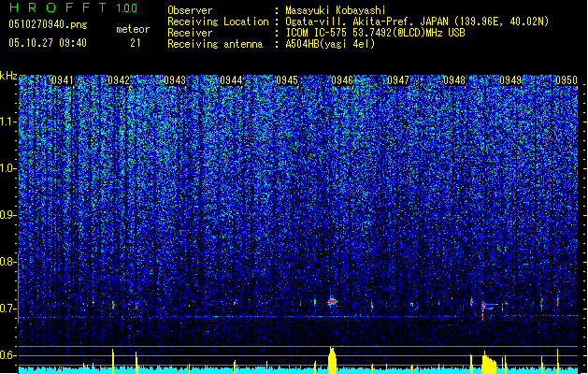Click the 0.9 kHz axis label
Viewport: 588px width, 374px height.
tap(8, 215)
